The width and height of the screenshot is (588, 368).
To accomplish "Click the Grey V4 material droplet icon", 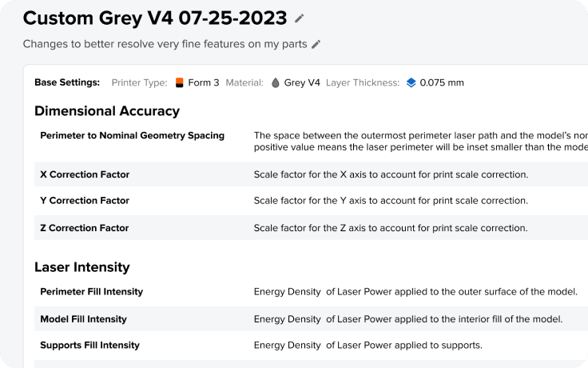I will (276, 82).
